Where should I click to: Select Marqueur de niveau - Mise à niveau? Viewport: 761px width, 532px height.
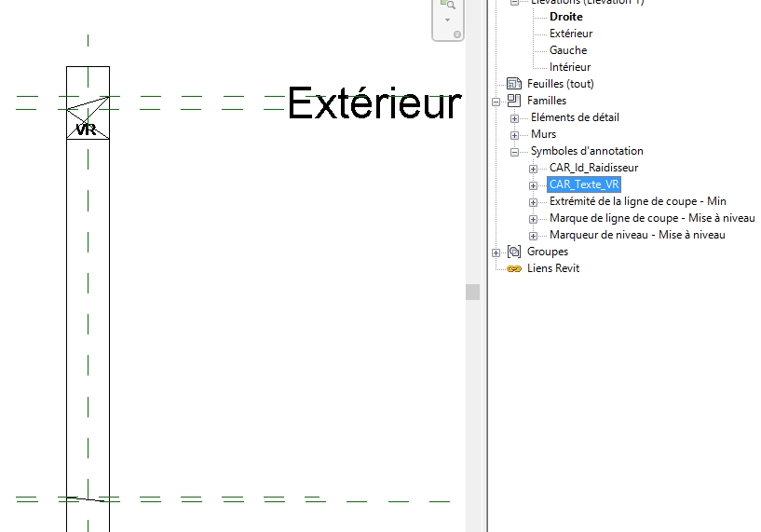[x=636, y=235]
